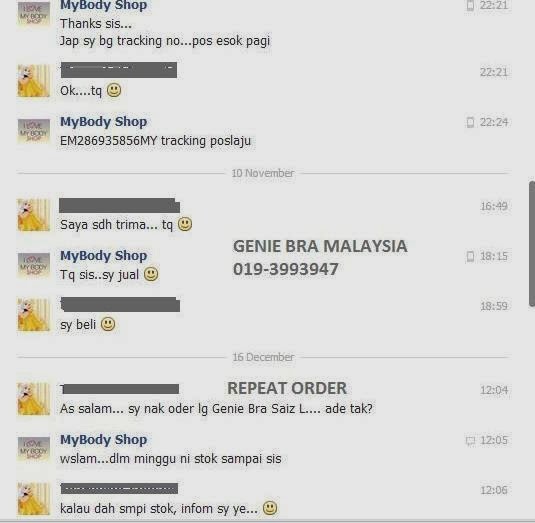Open MyBody Shop profile from tracking poslaju message

tap(103, 122)
